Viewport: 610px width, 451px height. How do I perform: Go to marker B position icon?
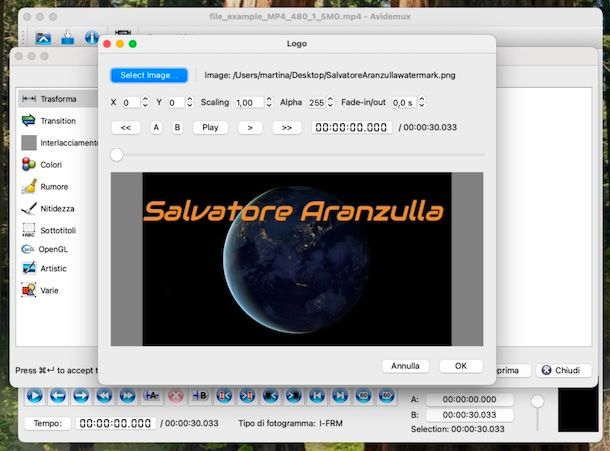(x=247, y=396)
